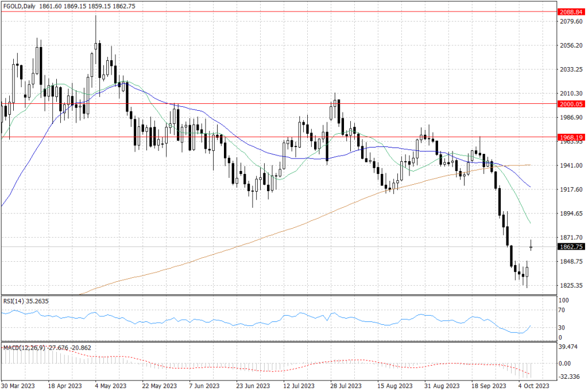Click the latest small candle near 1862
Image resolution: width=588 pixels, height=392 pixels.
531,247
